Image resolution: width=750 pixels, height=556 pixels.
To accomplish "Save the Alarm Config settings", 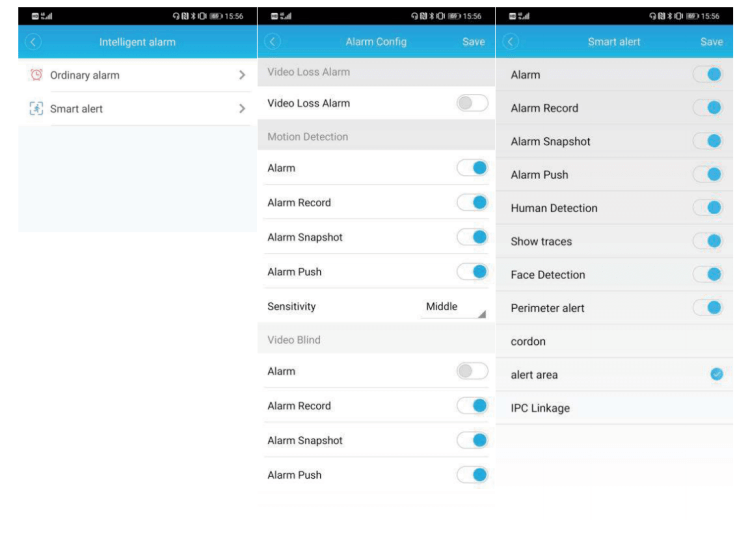I will point(474,42).
